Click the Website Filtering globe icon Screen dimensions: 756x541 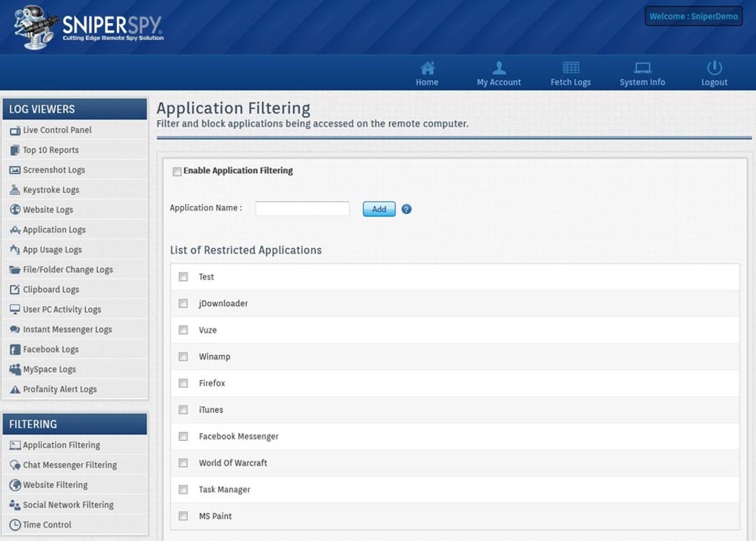15,485
